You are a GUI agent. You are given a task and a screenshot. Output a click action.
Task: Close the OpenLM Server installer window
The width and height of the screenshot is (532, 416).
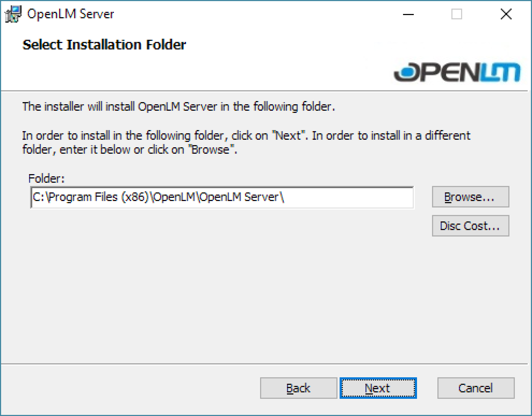(506, 14)
